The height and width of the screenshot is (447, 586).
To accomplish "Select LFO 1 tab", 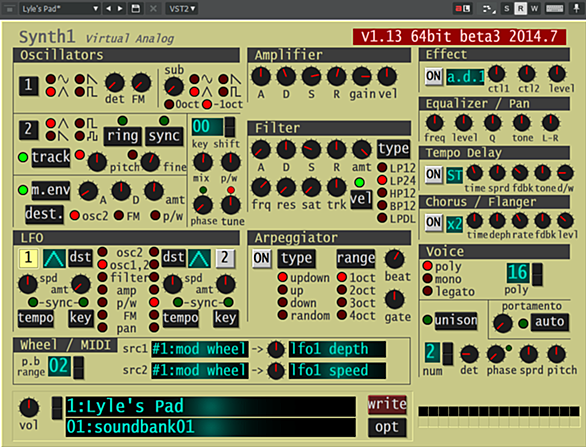I will [x=28, y=258].
